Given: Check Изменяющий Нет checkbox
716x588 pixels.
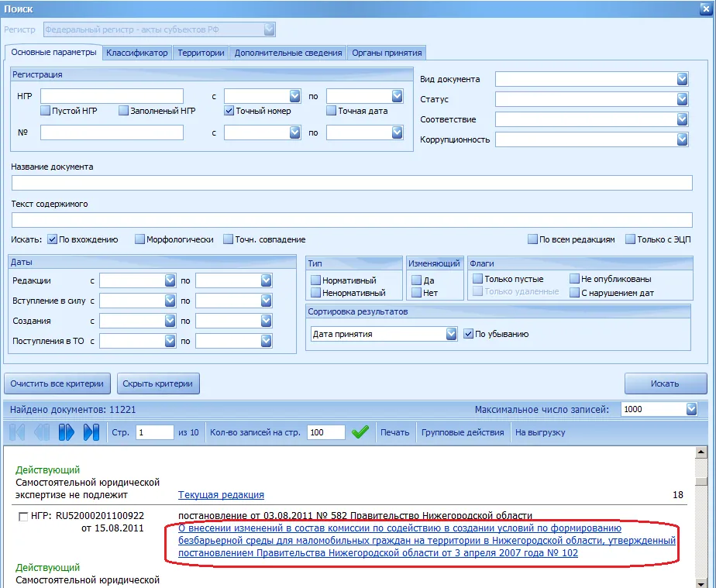Looking at the screenshot, I should (416, 292).
